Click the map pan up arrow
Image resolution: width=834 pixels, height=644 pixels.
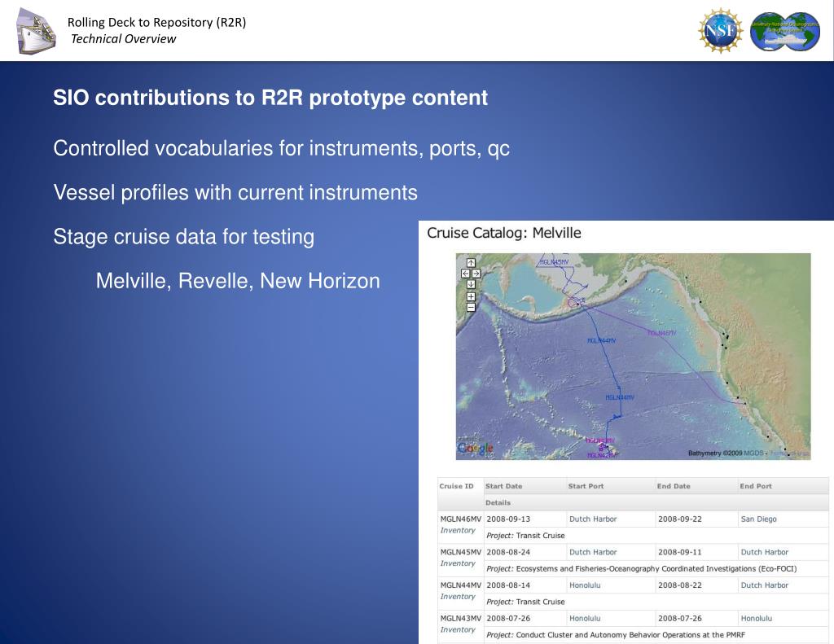click(x=471, y=263)
